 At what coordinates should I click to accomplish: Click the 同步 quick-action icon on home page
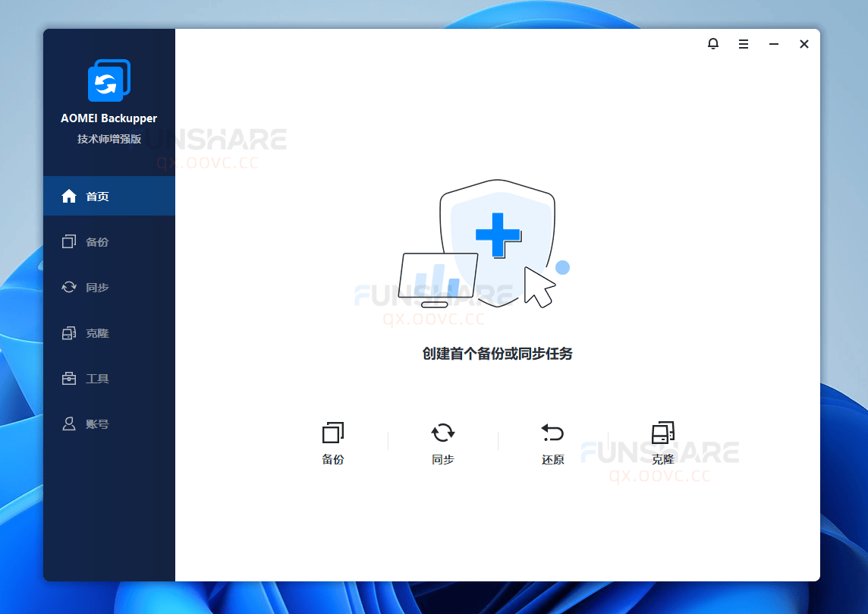[x=443, y=433]
